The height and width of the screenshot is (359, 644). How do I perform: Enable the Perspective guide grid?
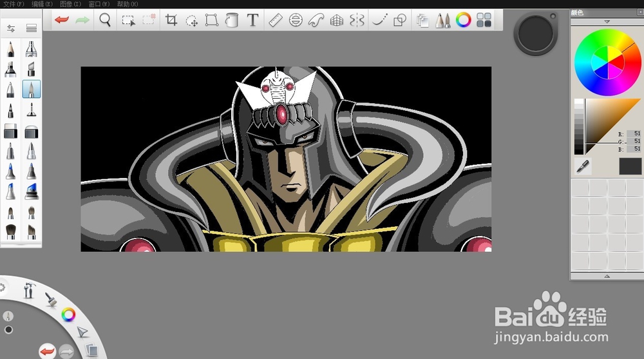click(337, 20)
